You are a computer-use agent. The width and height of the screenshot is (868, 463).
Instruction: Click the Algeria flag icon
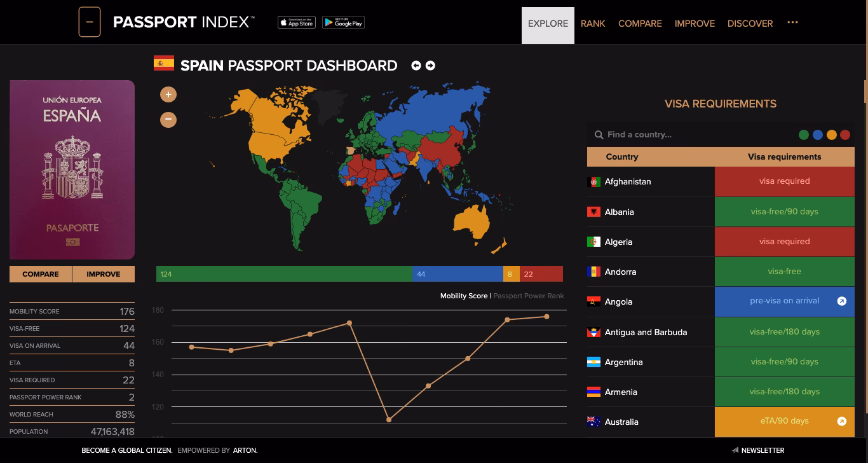click(x=593, y=242)
